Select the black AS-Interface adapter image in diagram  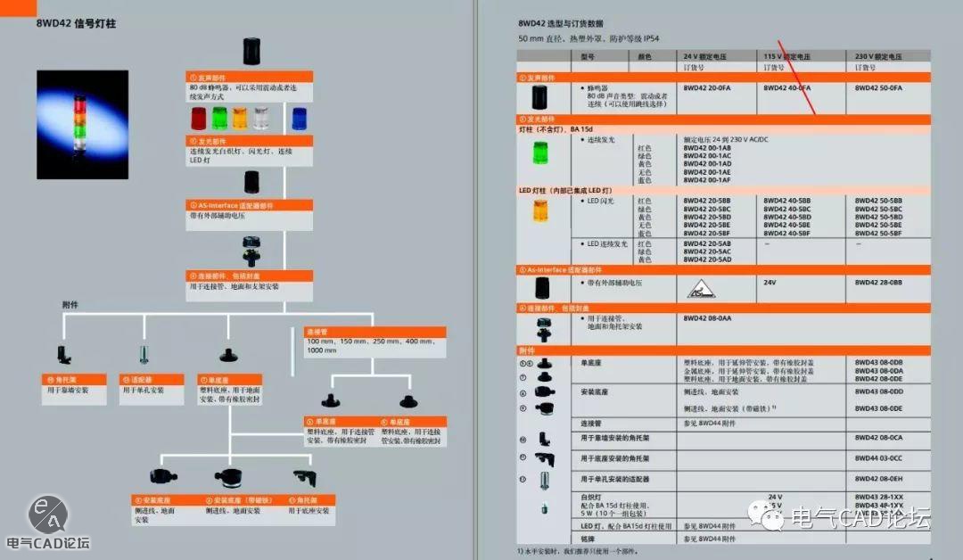coord(251,183)
